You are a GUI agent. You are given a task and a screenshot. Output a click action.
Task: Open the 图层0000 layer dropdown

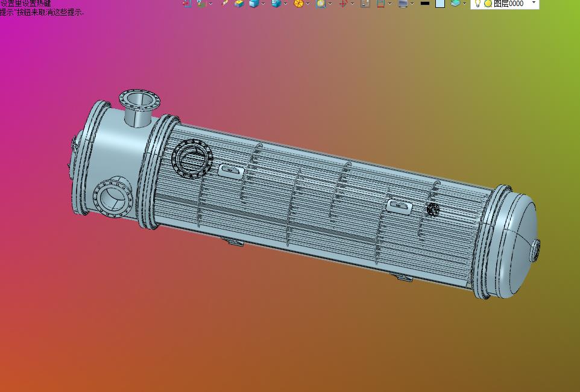pyautogui.click(x=534, y=2)
